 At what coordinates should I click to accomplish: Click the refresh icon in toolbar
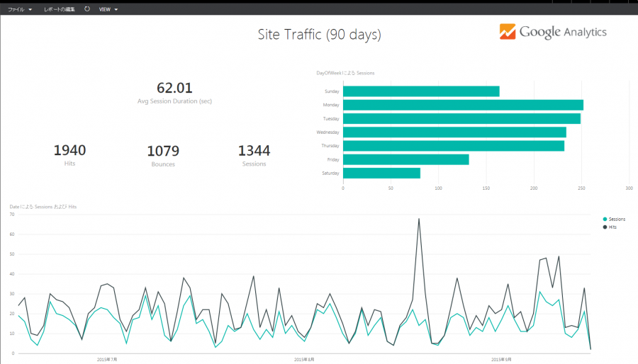(87, 9)
